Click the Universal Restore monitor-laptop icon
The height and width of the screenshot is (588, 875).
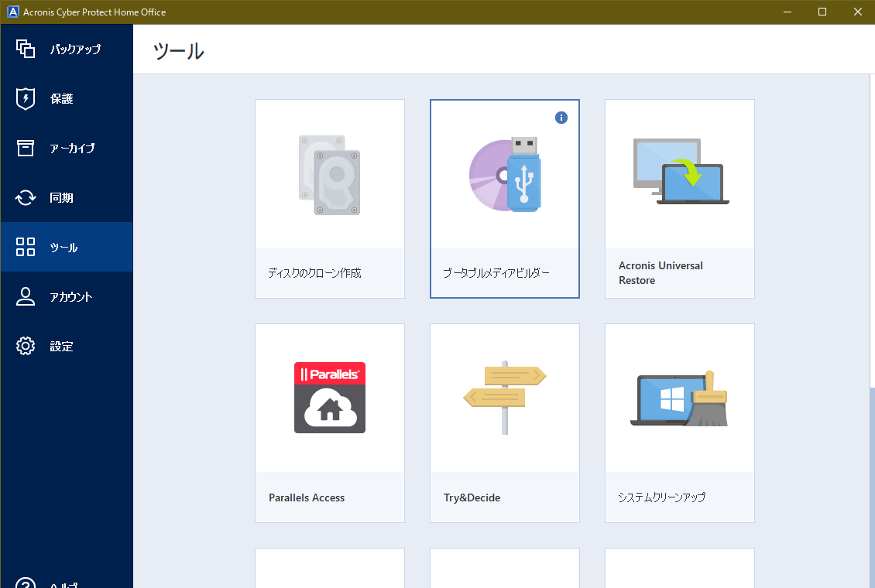(x=681, y=172)
